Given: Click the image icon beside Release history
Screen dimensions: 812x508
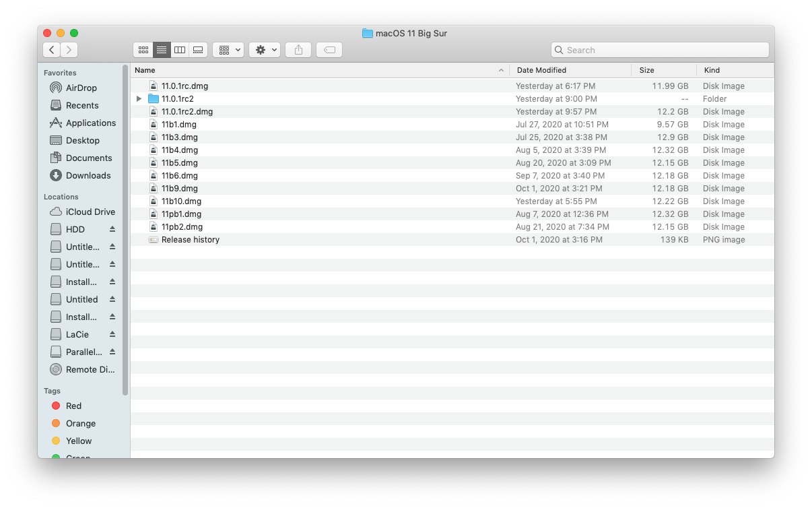Looking at the screenshot, I should [154, 240].
